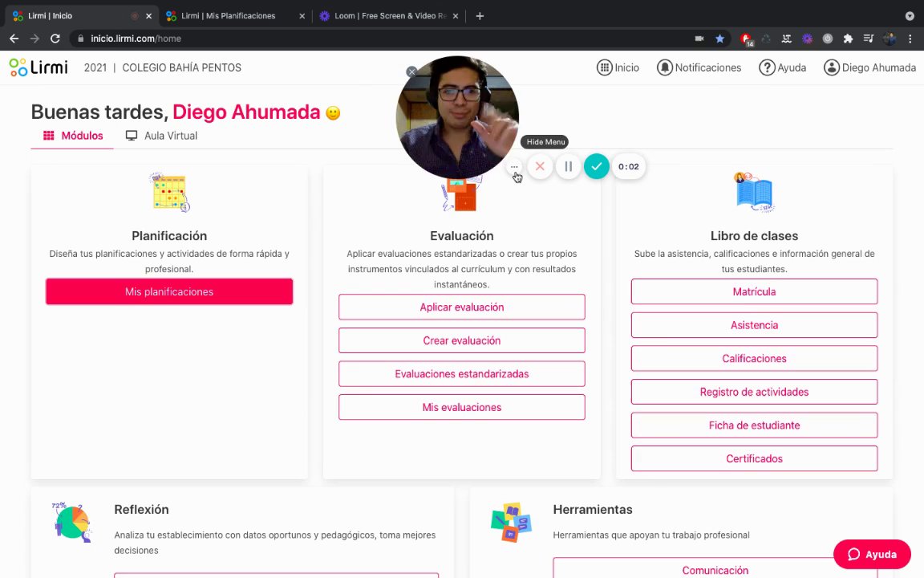Open the Ayuda question mark icon
Viewport: 924px width, 578px height.
point(767,67)
